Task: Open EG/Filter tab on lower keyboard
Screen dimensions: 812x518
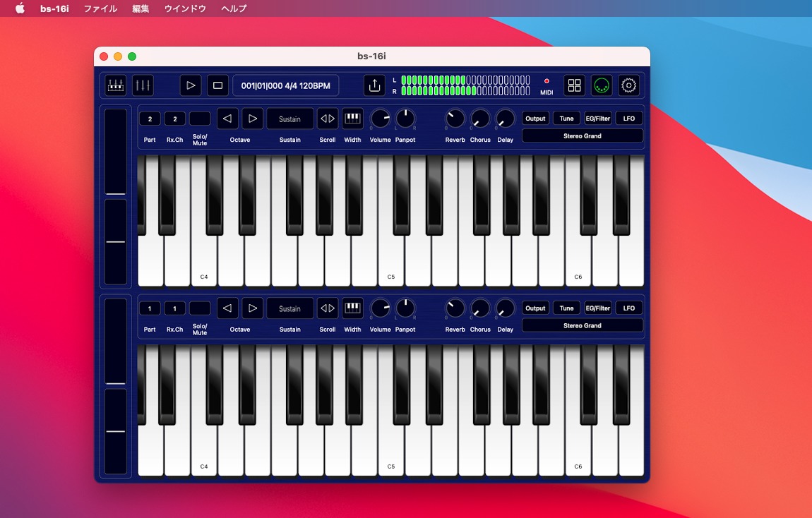Action: pyautogui.click(x=597, y=308)
